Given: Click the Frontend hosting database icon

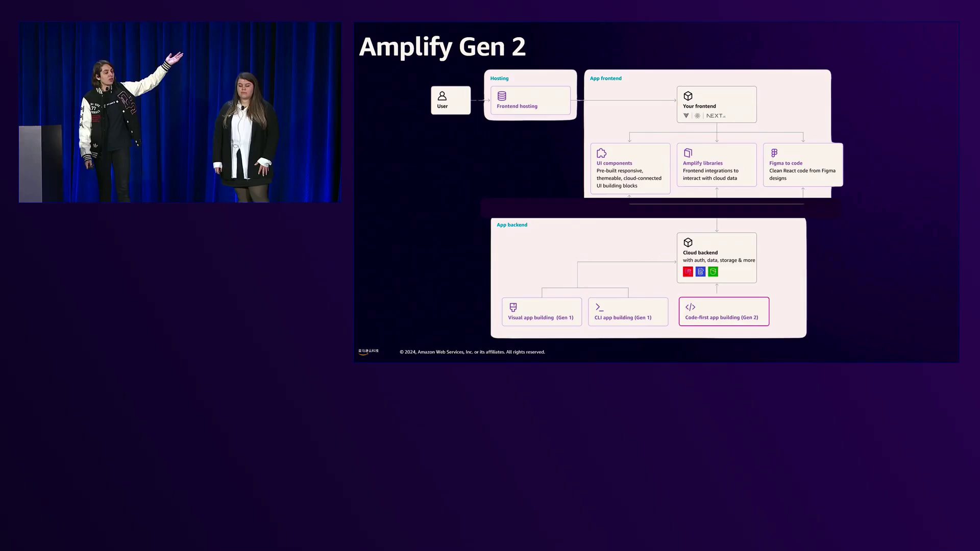Looking at the screenshot, I should coord(502,96).
